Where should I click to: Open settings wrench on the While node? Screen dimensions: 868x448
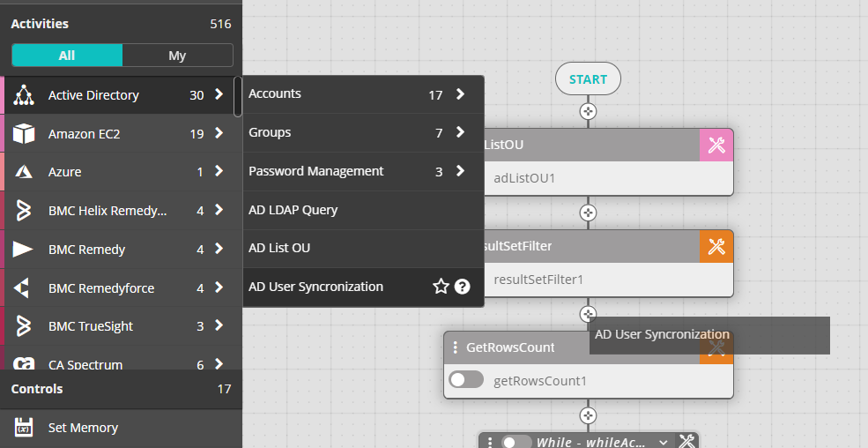(x=687, y=441)
